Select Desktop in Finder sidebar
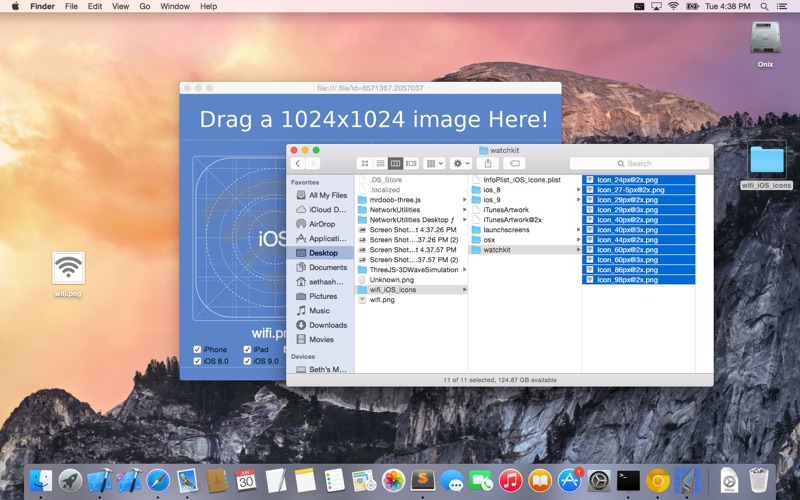800x500 pixels. (321, 253)
